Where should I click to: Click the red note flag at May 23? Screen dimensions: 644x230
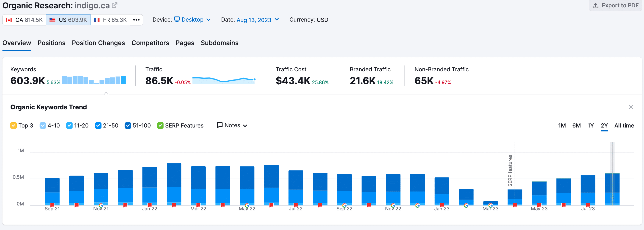(x=539, y=205)
